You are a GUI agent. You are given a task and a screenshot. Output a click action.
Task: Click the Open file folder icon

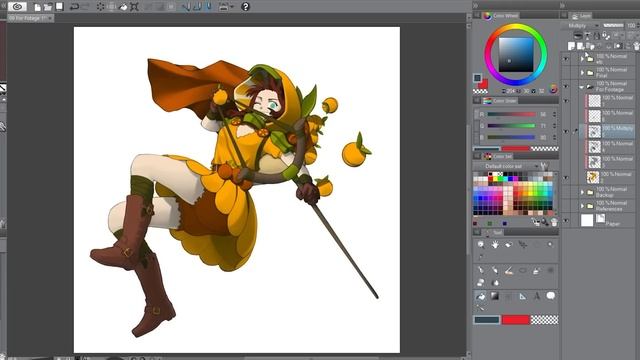pyautogui.click(x=48, y=7)
